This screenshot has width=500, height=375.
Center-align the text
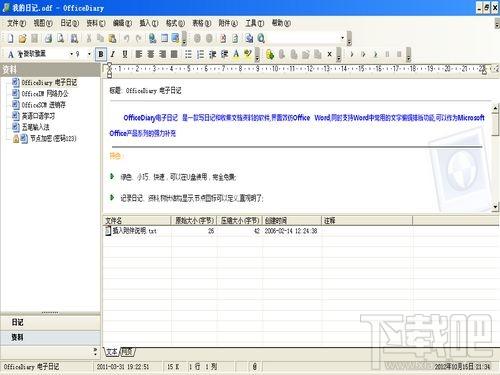point(151,54)
